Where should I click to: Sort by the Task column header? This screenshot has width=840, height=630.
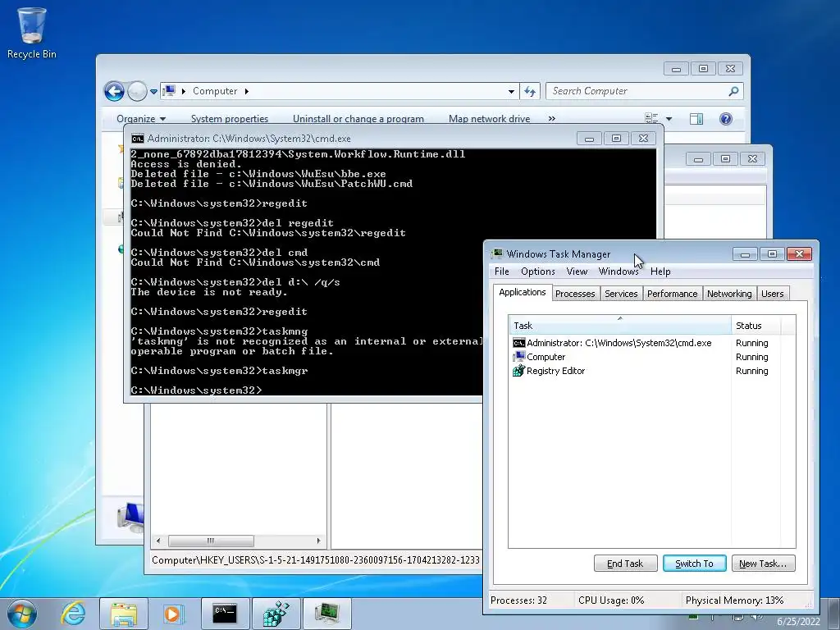[x=620, y=325]
